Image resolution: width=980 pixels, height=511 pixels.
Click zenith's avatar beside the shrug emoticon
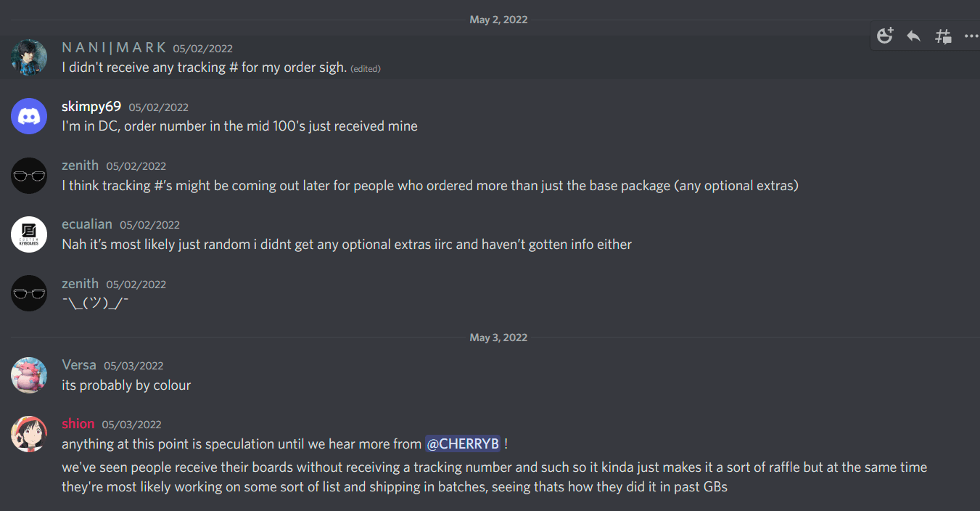[29, 293]
